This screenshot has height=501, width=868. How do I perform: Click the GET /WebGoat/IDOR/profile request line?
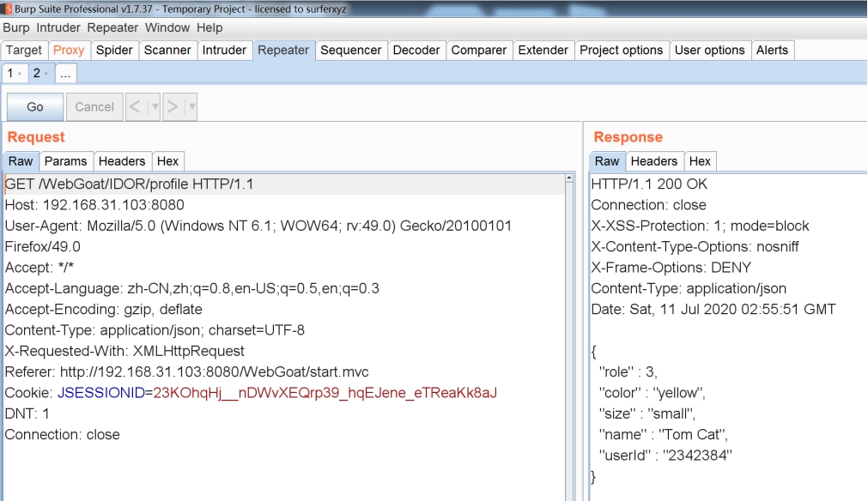(x=129, y=184)
